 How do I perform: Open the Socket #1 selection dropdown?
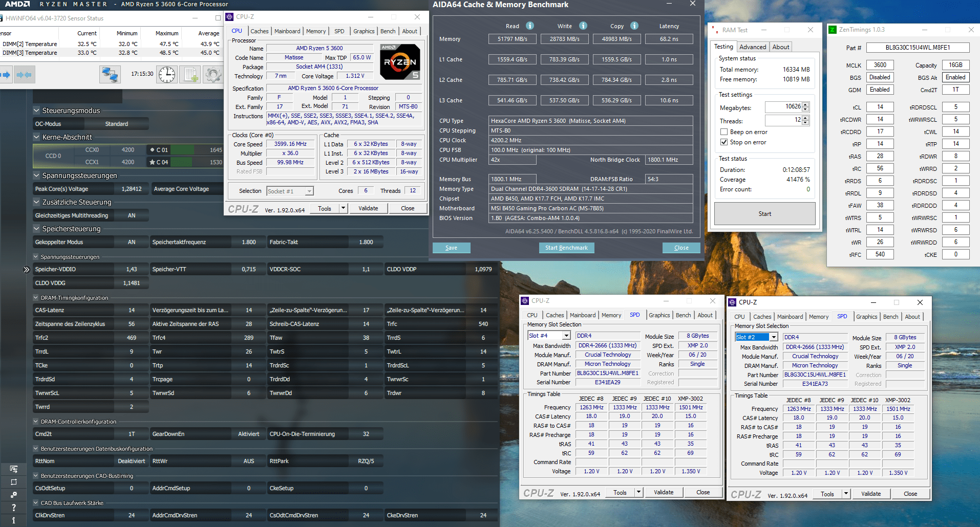(x=309, y=191)
